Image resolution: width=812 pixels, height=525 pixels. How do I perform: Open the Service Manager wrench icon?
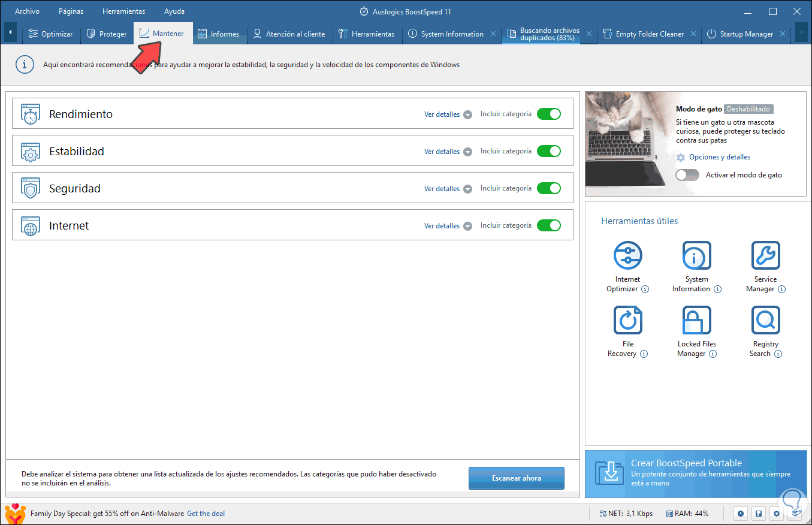(x=765, y=256)
